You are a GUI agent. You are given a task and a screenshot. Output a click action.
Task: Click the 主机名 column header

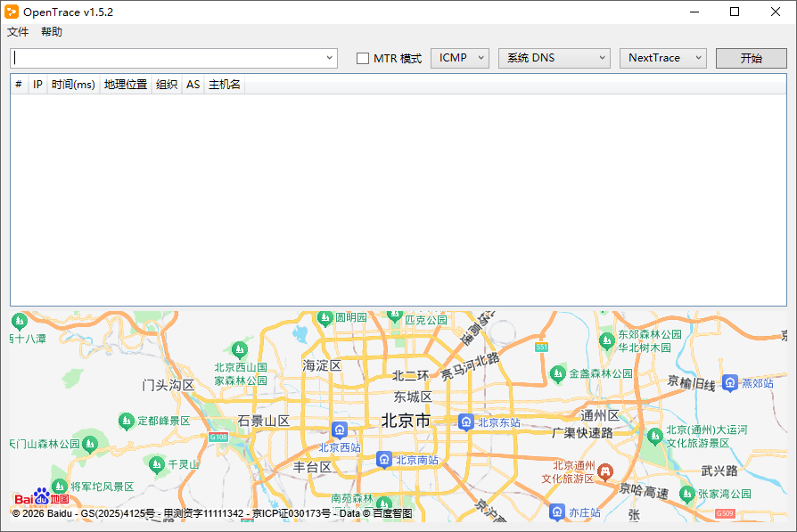click(x=224, y=85)
